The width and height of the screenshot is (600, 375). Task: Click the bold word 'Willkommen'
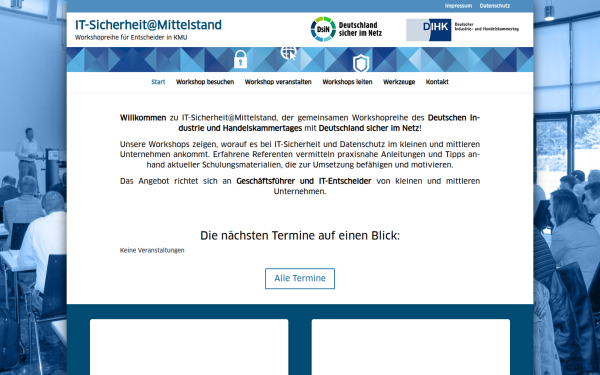pos(143,117)
